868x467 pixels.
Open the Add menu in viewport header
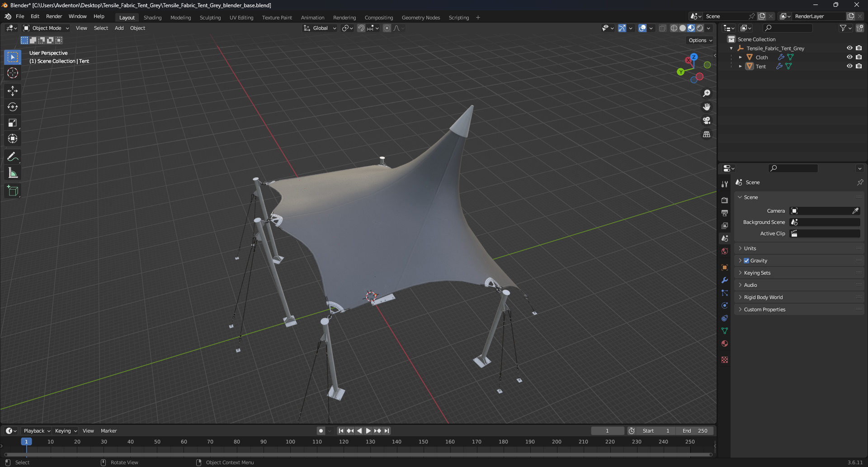[x=119, y=28]
